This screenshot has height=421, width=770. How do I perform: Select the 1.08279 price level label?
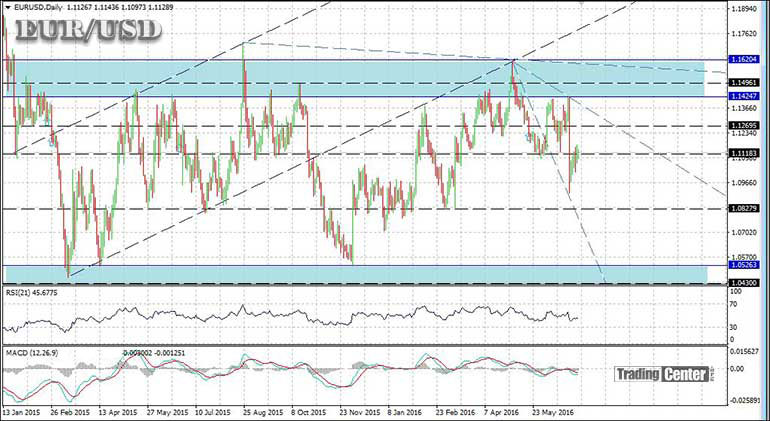pos(744,209)
